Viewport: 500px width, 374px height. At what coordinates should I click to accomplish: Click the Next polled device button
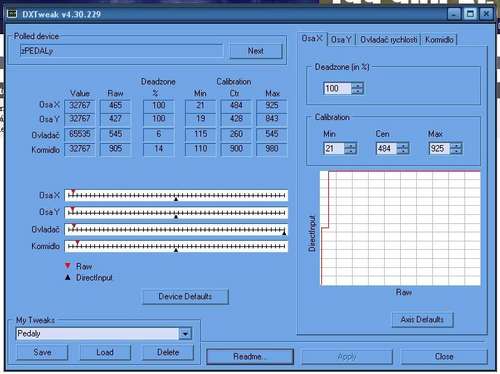[x=256, y=51]
